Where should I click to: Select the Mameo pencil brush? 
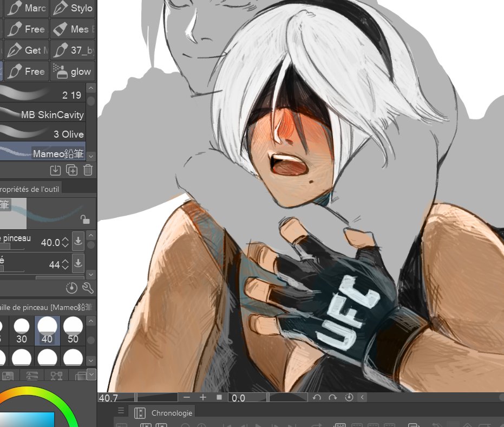coord(43,151)
